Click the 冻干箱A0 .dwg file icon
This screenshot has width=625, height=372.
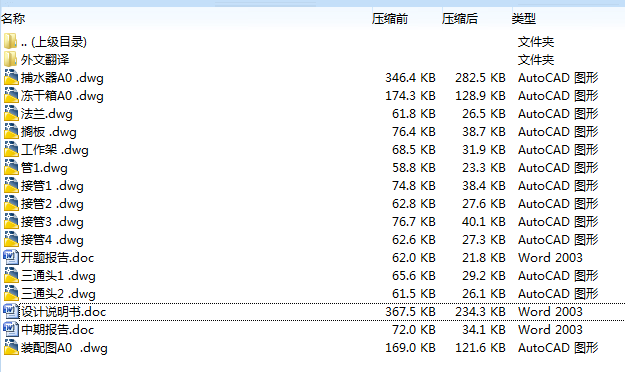pos(11,95)
